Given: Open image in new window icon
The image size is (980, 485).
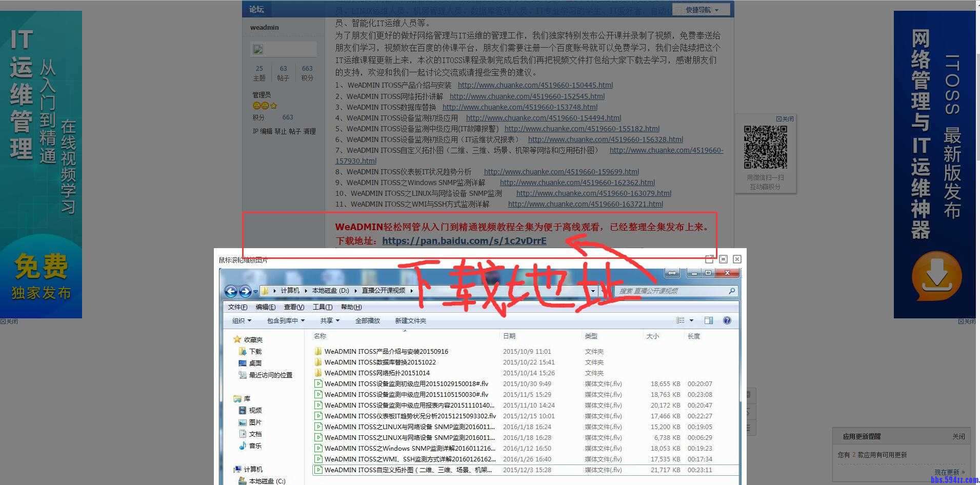Looking at the screenshot, I should [x=709, y=259].
